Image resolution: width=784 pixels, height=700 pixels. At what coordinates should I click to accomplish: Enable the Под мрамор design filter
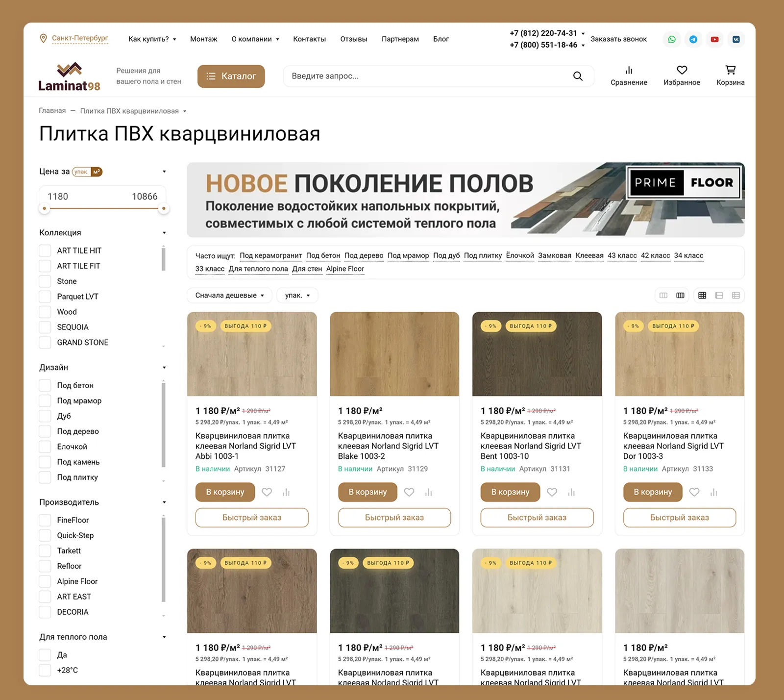point(45,401)
